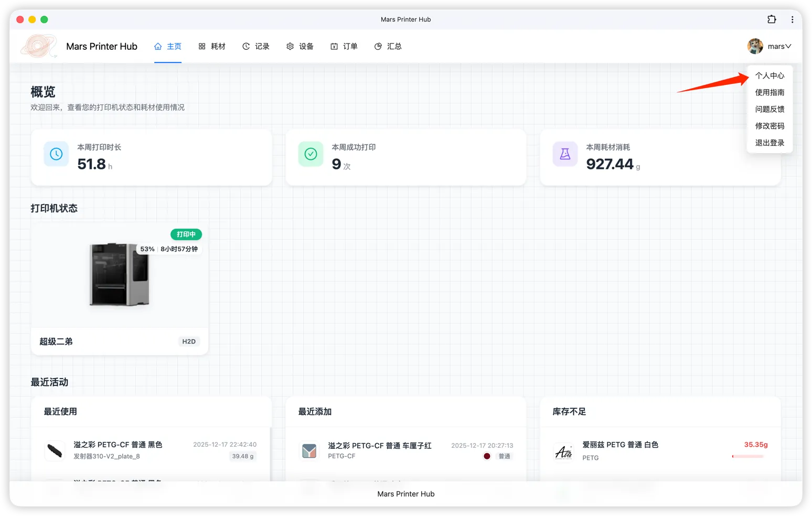This screenshot has height=516, width=812.
Task: Click the red low-stock progress bar
Action: [x=747, y=456]
